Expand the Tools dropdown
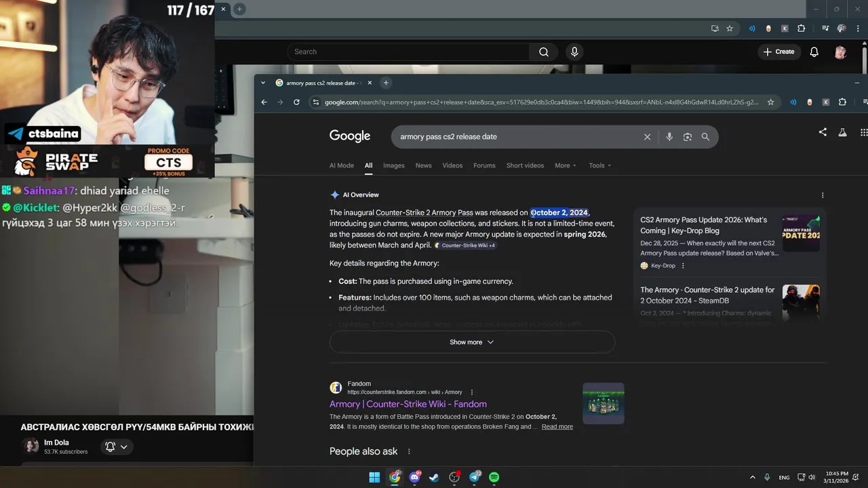 pyautogui.click(x=600, y=165)
